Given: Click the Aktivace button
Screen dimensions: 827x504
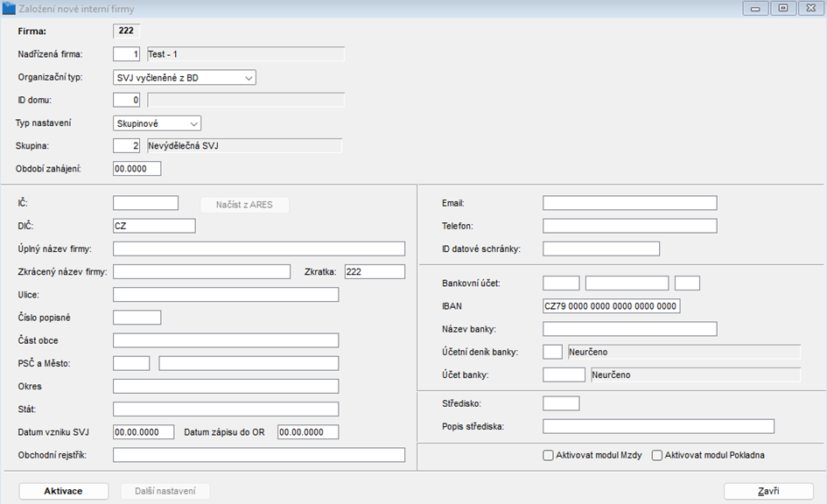Looking at the screenshot, I should 63,491.
